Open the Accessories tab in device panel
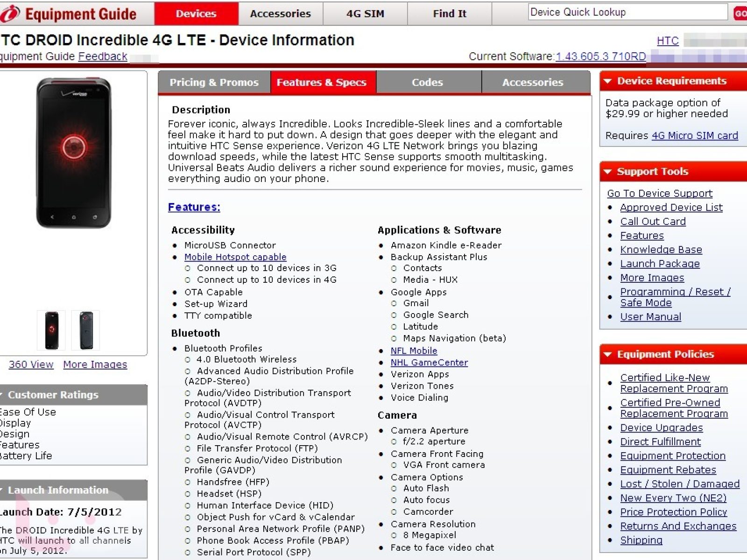 [x=533, y=83]
